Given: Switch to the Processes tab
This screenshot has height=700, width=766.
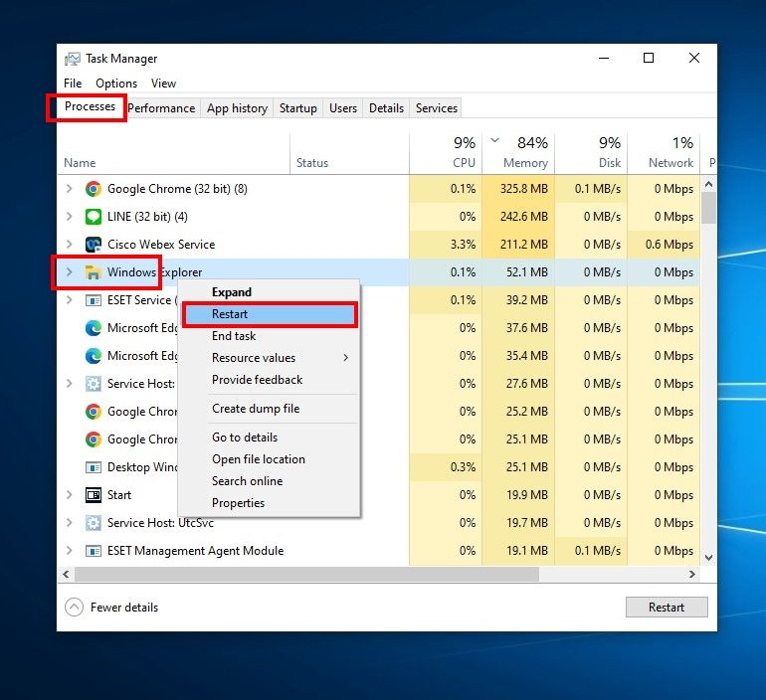Looking at the screenshot, I should [90, 106].
